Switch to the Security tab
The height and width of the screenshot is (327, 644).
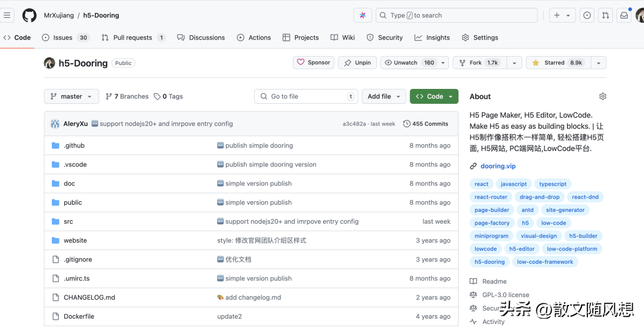pyautogui.click(x=385, y=38)
